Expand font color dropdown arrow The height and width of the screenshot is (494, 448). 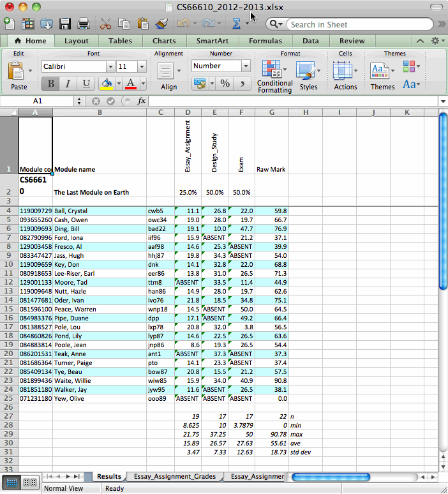coord(143,84)
